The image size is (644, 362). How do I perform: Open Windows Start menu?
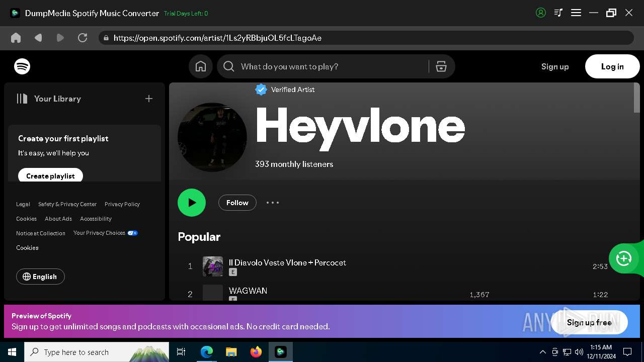pos(12,352)
